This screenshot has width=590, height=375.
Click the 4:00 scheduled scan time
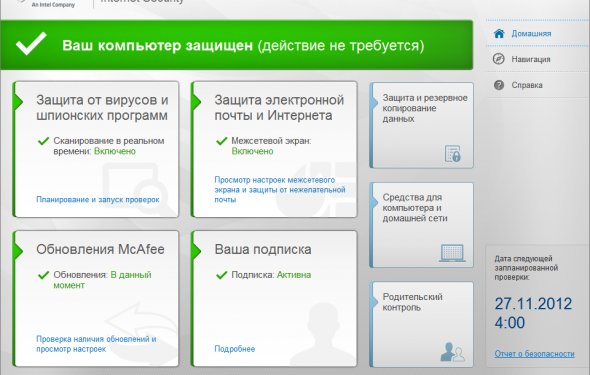(509, 323)
